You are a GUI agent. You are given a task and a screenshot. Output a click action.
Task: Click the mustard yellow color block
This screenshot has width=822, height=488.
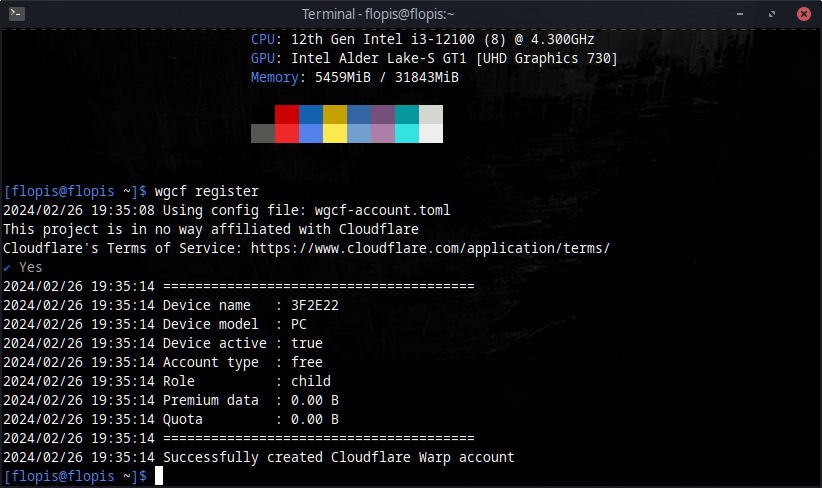click(335, 115)
